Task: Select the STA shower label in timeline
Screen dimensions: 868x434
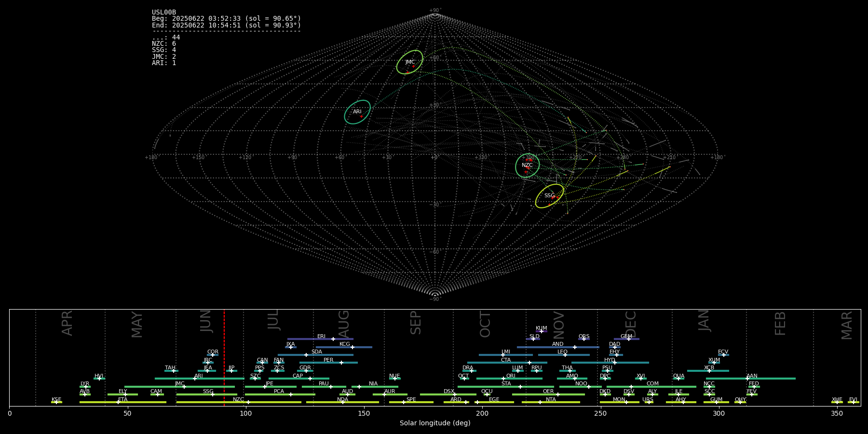Action: [506, 384]
